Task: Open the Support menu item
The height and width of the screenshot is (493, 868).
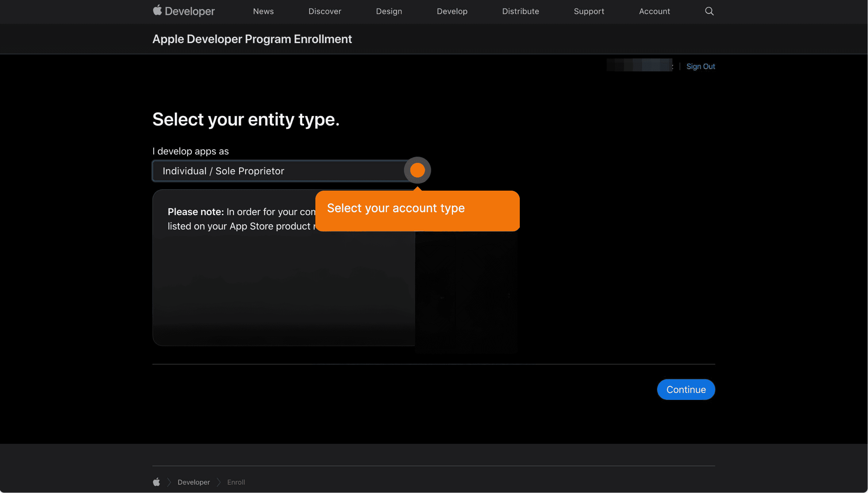Action: pyautogui.click(x=589, y=11)
